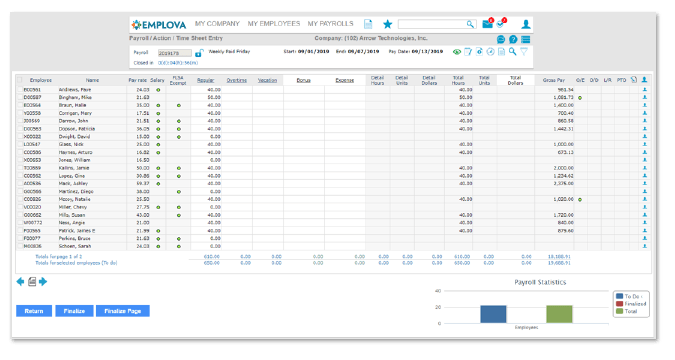675x360 pixels.
Task: Click the Gross Pay column header
Action: click(x=554, y=81)
